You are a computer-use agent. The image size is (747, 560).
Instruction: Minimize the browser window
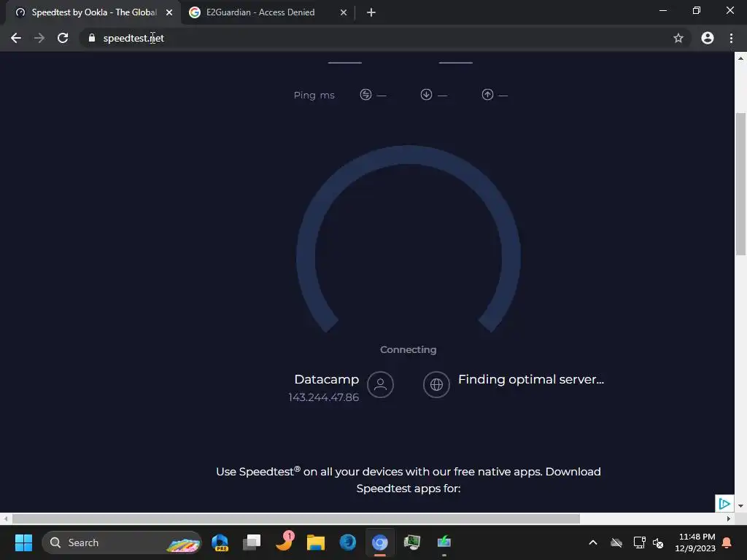click(662, 10)
